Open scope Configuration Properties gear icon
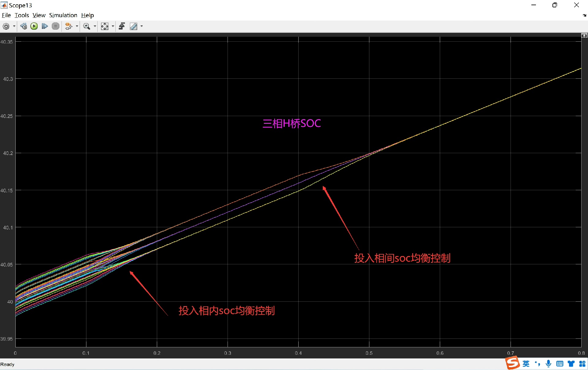The height and width of the screenshot is (370, 588). pyautogui.click(x=6, y=26)
